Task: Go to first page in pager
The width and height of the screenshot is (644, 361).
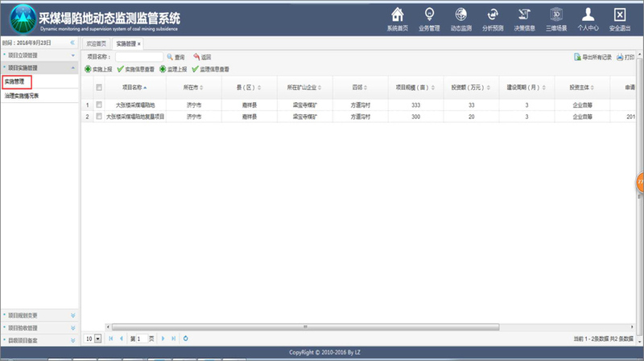Action: click(x=111, y=338)
